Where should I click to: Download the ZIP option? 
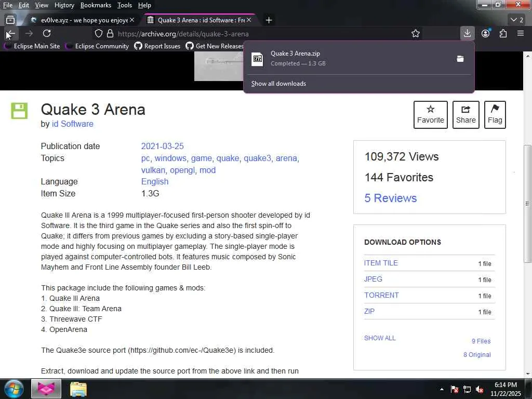(x=369, y=311)
